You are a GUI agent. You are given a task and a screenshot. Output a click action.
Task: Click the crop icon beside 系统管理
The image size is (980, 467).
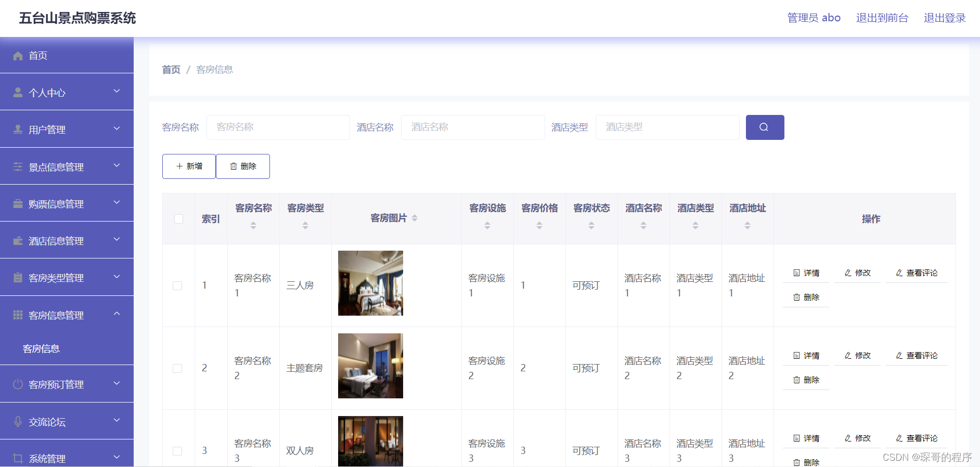tap(18, 459)
